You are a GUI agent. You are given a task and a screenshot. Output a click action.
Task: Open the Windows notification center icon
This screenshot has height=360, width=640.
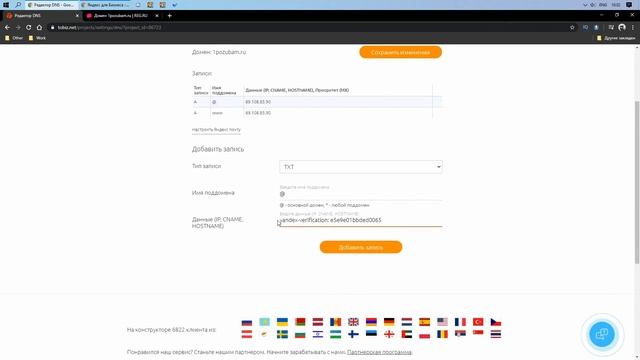tap(629, 5)
